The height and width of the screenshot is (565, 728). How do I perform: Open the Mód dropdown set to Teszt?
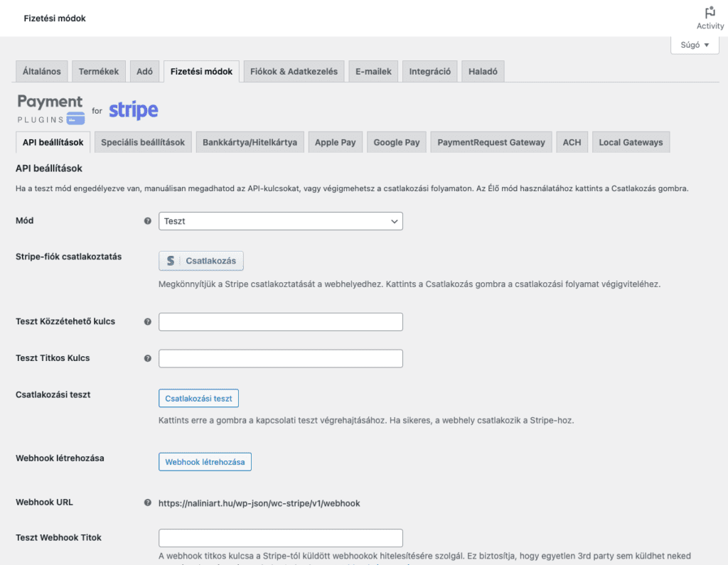pyautogui.click(x=280, y=221)
